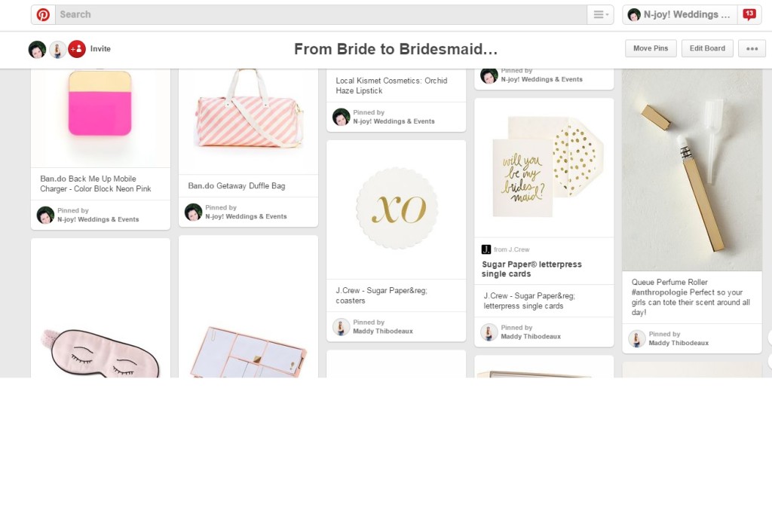Open pinner N-joy! Weddings under lipstick pin
The width and height of the screenshot is (772, 532).
click(x=394, y=121)
